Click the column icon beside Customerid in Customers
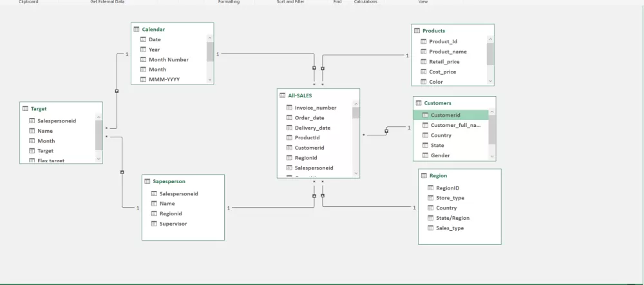Image resolution: width=644 pixels, height=285 pixels. (425, 115)
